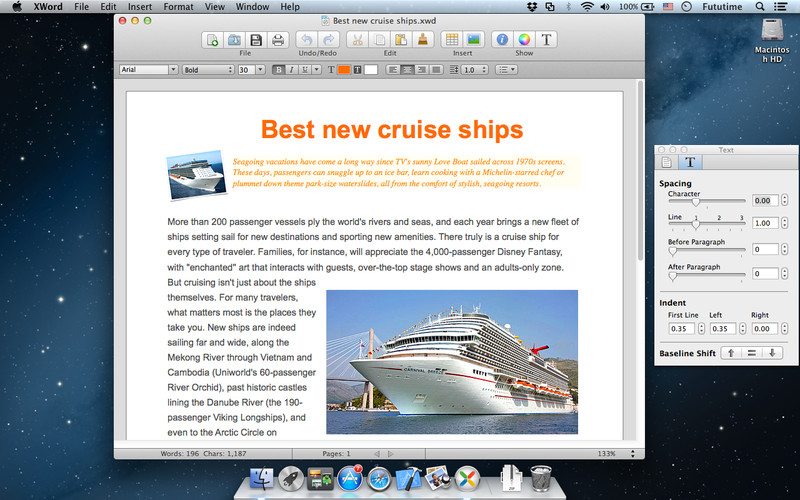Reset baseline shift with the equals icon
The width and height of the screenshot is (800, 500).
click(x=752, y=353)
